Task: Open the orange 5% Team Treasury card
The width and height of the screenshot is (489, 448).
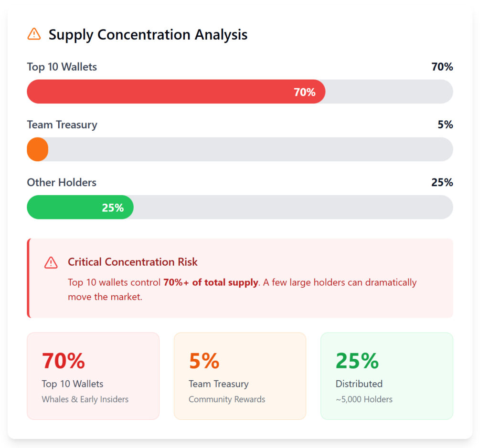Action: 240,376
